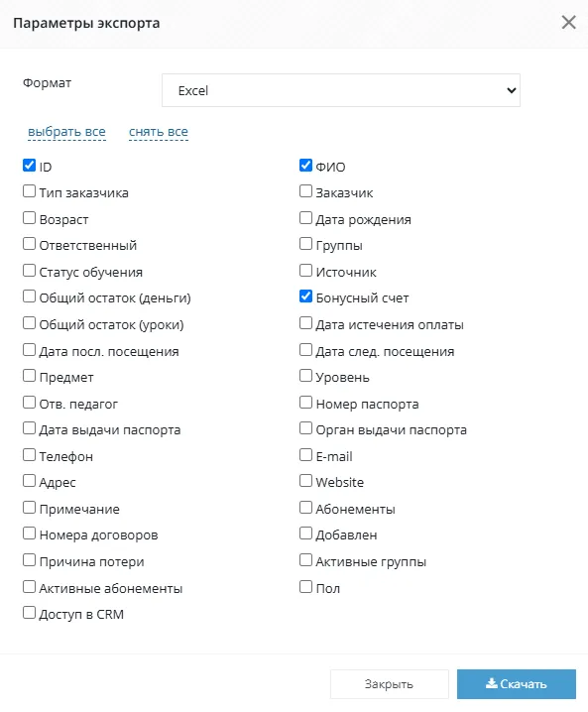
Task: Disable the Бонусный счет checkbox
Action: pos(306,297)
